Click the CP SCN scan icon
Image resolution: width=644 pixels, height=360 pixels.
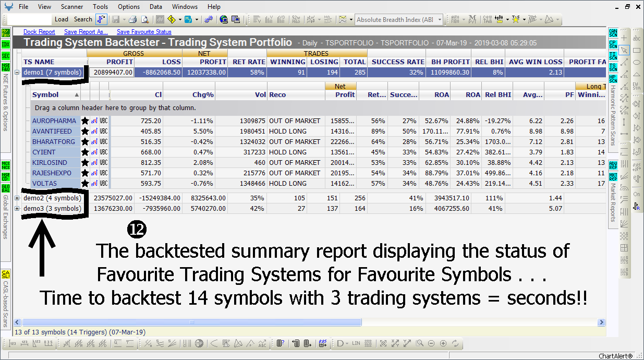click(x=613, y=44)
